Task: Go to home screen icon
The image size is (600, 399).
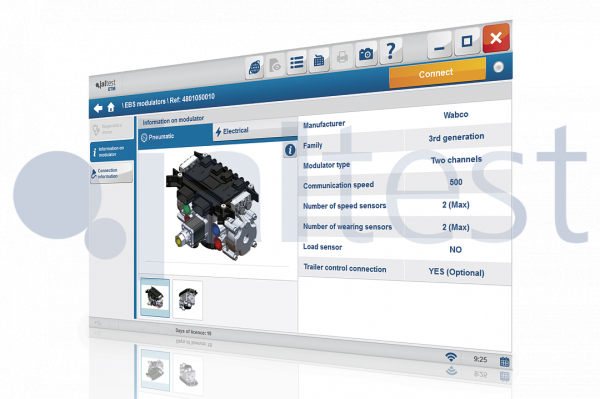Action: (x=111, y=107)
